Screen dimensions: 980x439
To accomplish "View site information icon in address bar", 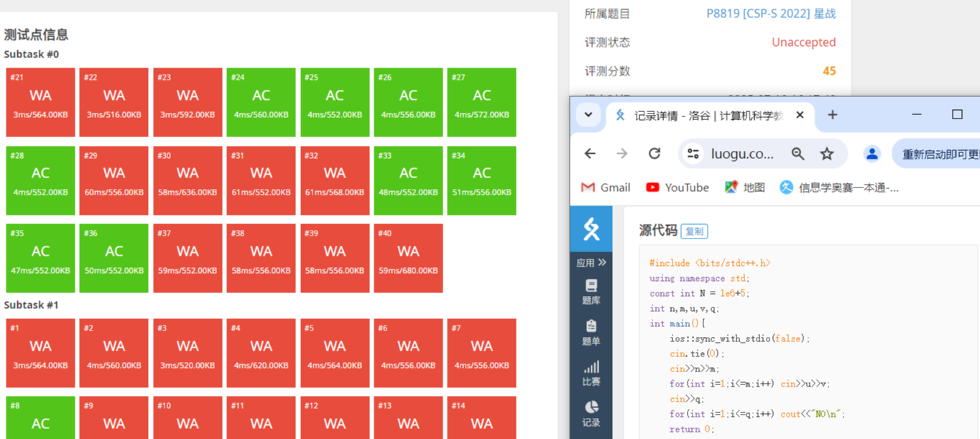I will (x=693, y=154).
